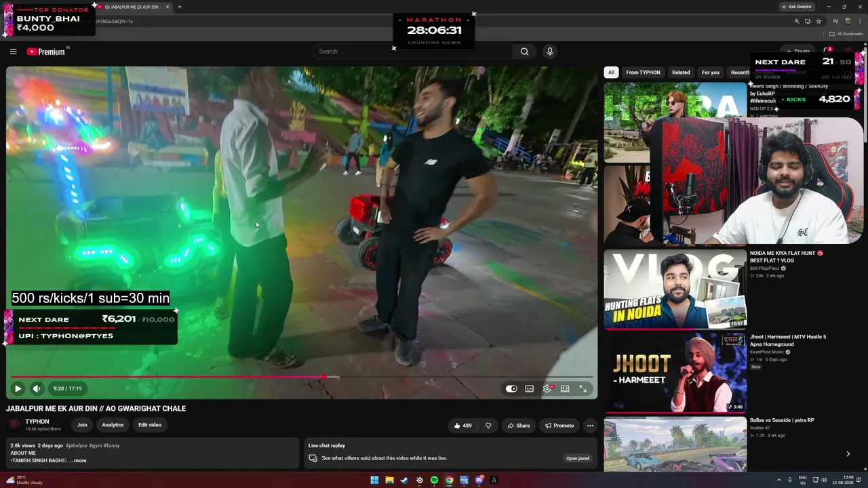Click the Promote button

[559, 426]
